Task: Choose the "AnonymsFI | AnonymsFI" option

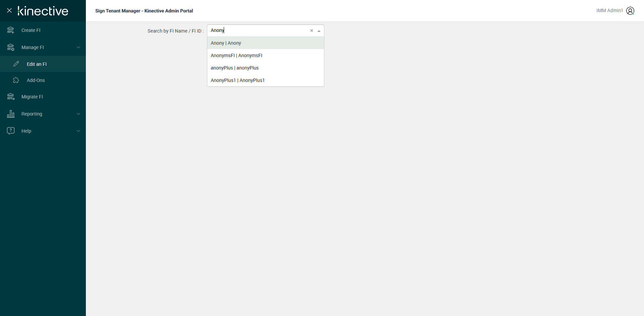Action: point(266,55)
